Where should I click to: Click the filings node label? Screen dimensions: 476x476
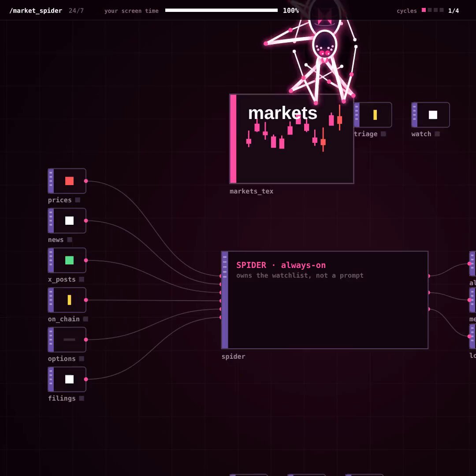[x=62, y=398]
